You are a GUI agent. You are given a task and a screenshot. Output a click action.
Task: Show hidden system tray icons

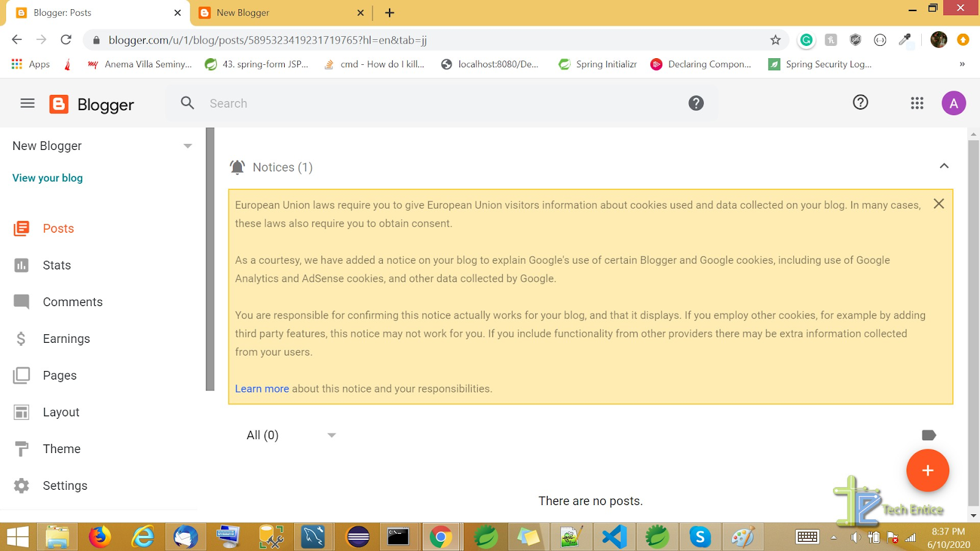[834, 538]
